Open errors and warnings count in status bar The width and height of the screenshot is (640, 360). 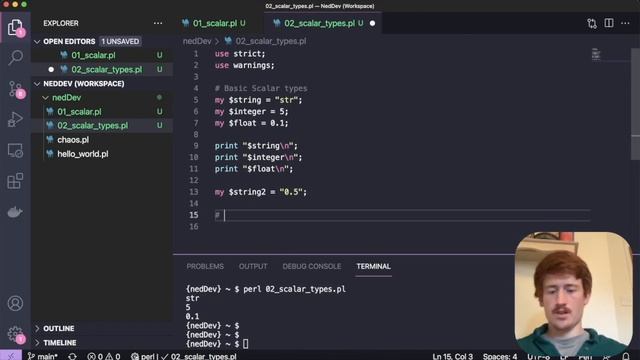pyautogui.click(x=104, y=356)
